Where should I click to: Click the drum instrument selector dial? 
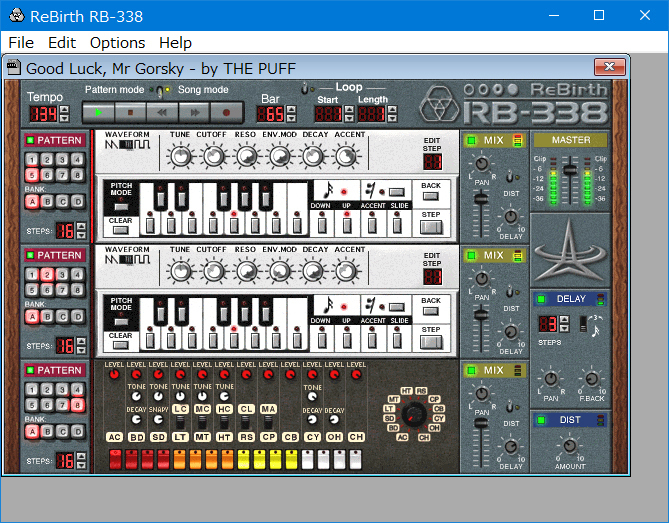click(414, 414)
